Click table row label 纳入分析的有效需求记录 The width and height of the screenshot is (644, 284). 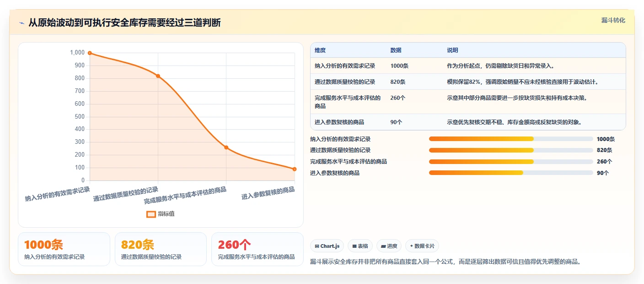tap(345, 66)
